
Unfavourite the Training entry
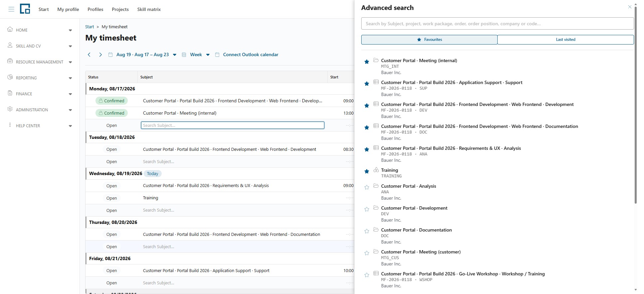367,171
